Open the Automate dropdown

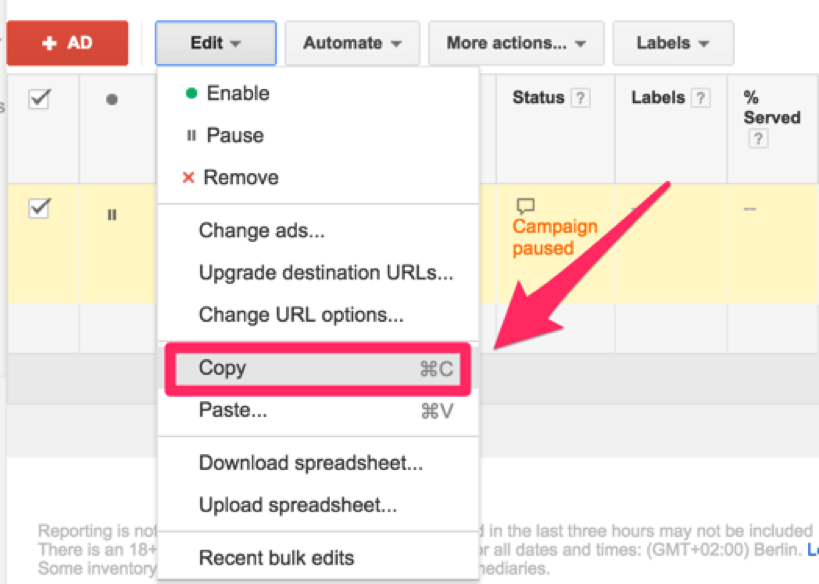click(353, 43)
